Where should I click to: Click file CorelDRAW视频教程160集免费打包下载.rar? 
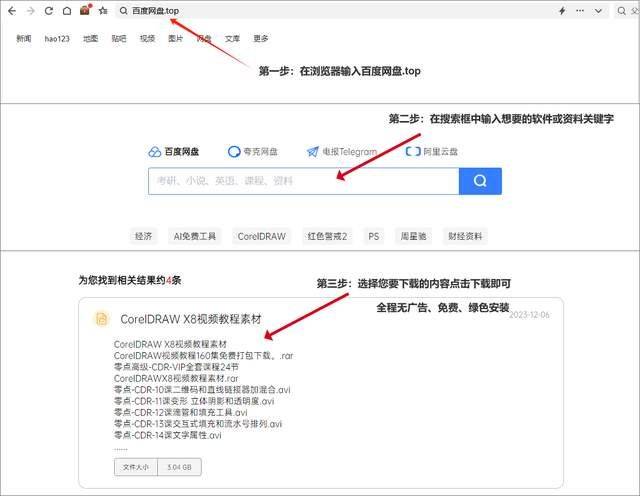(x=203, y=356)
